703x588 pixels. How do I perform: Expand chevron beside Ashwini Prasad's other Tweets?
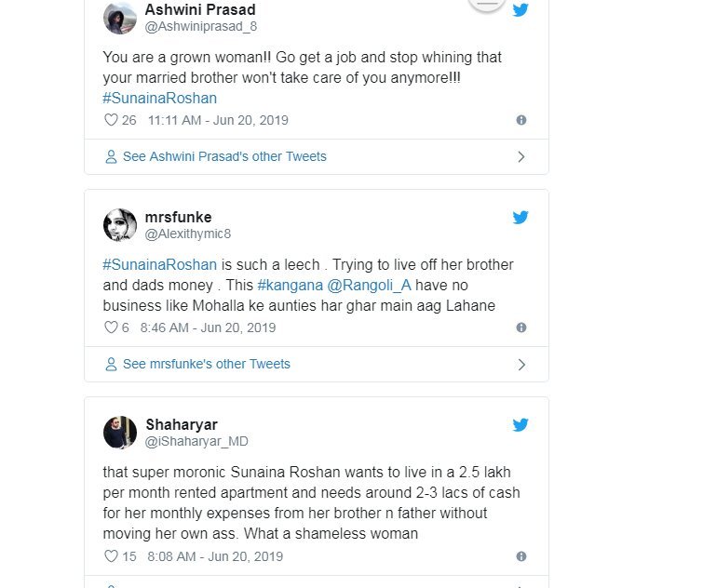coord(521,157)
